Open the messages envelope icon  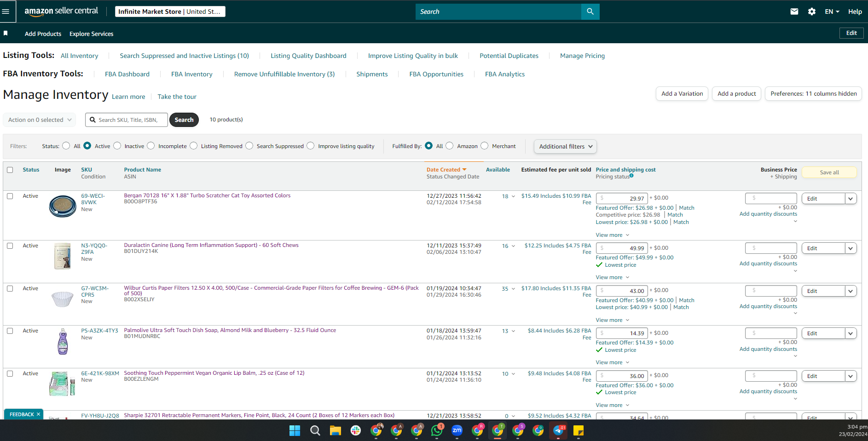(794, 11)
